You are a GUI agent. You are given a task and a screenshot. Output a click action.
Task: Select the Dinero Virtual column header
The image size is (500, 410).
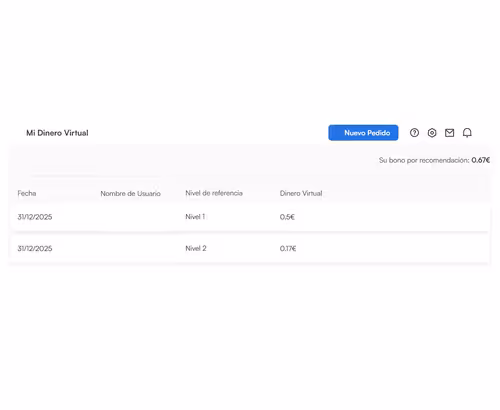(x=301, y=193)
